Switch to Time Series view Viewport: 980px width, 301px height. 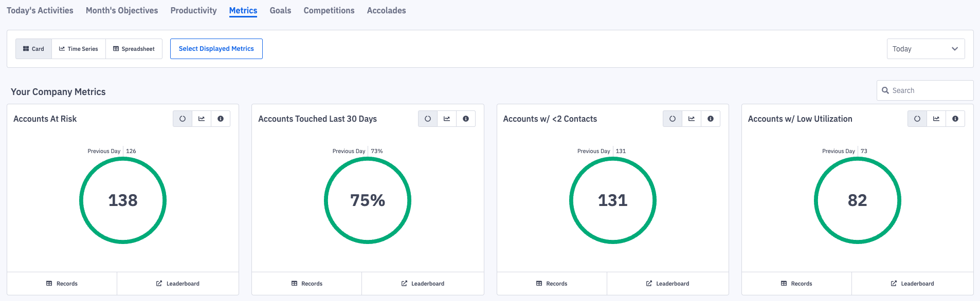tap(79, 49)
